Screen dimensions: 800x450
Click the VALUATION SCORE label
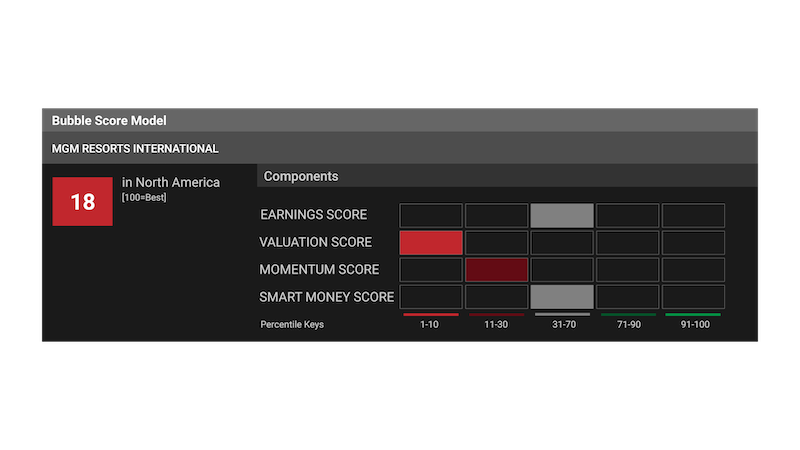coord(315,242)
